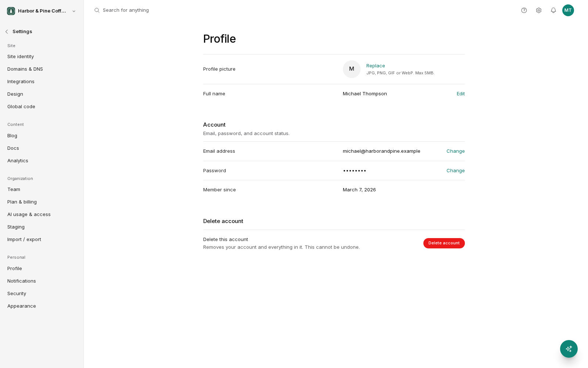Open the AI assistant sparkle button
588x368 pixels.
[569, 349]
